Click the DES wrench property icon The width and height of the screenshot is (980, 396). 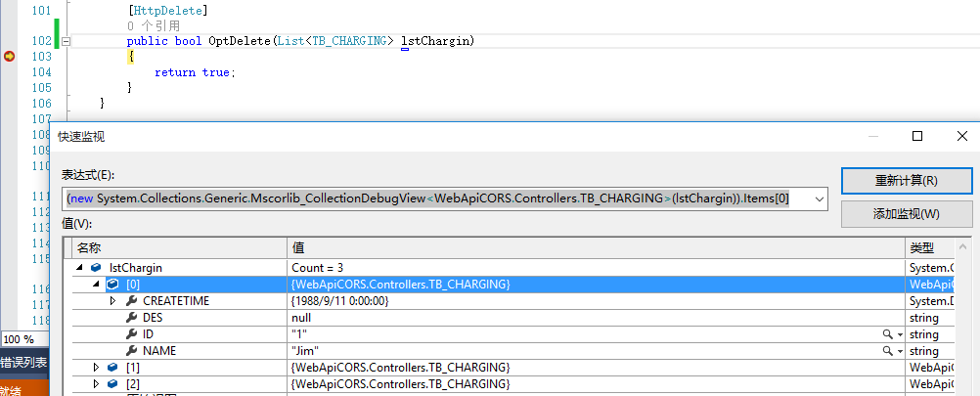click(131, 318)
